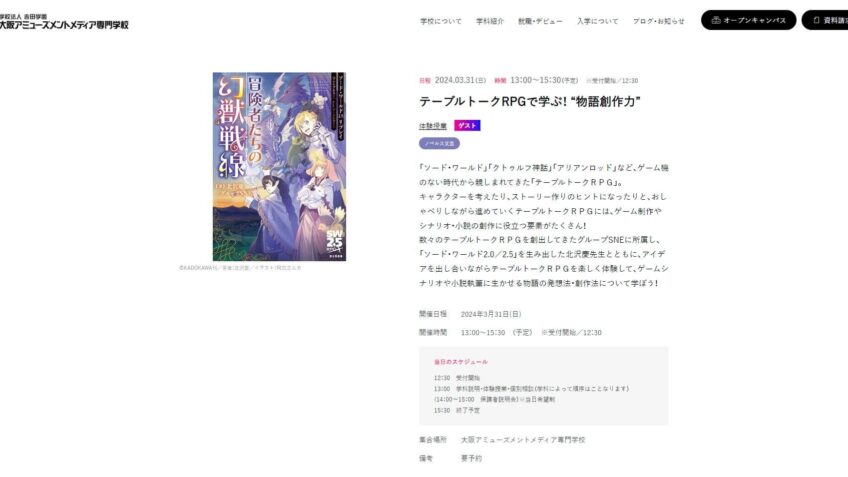Open the 学校について menu
The image size is (848, 477).
[441, 21]
